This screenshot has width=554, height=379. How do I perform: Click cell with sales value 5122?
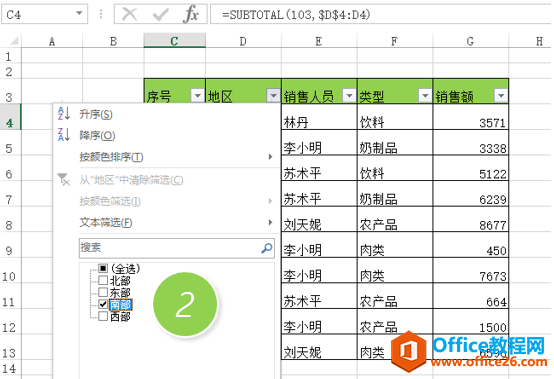(x=471, y=168)
